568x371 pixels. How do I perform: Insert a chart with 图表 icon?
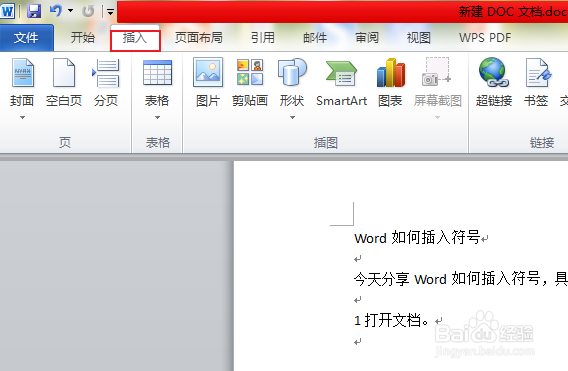point(390,73)
